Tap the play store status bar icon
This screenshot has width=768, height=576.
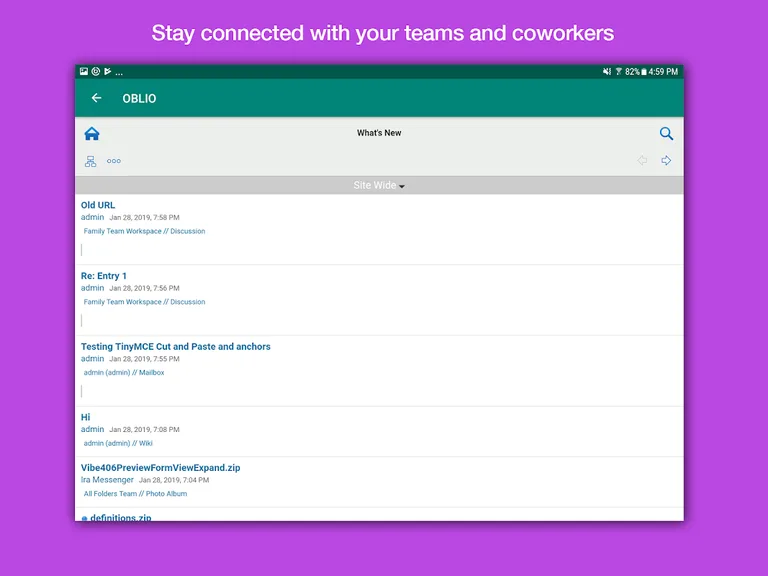(x=108, y=72)
